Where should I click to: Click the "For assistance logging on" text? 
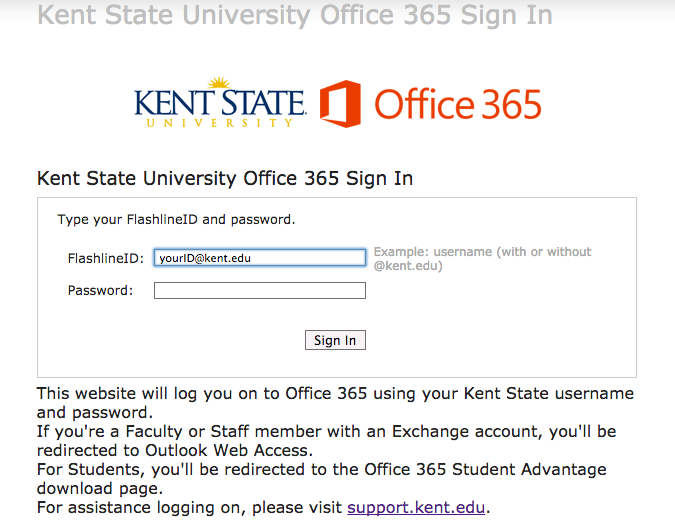click(x=190, y=508)
